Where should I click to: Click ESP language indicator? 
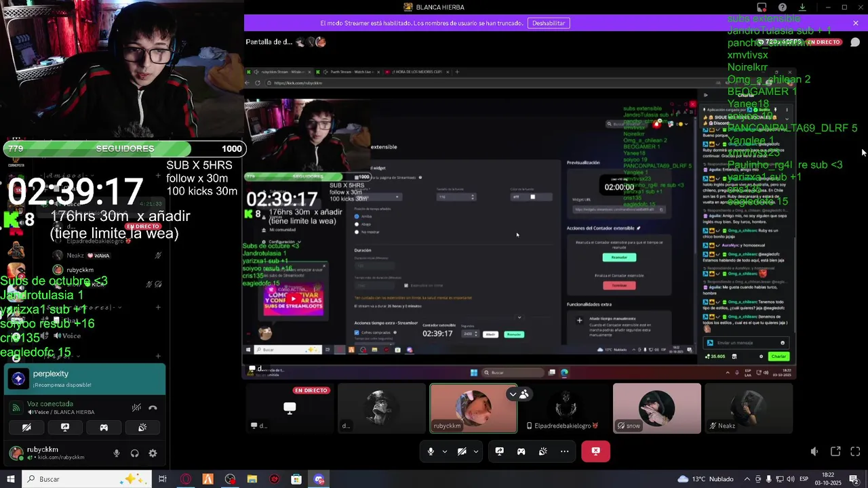(x=805, y=479)
